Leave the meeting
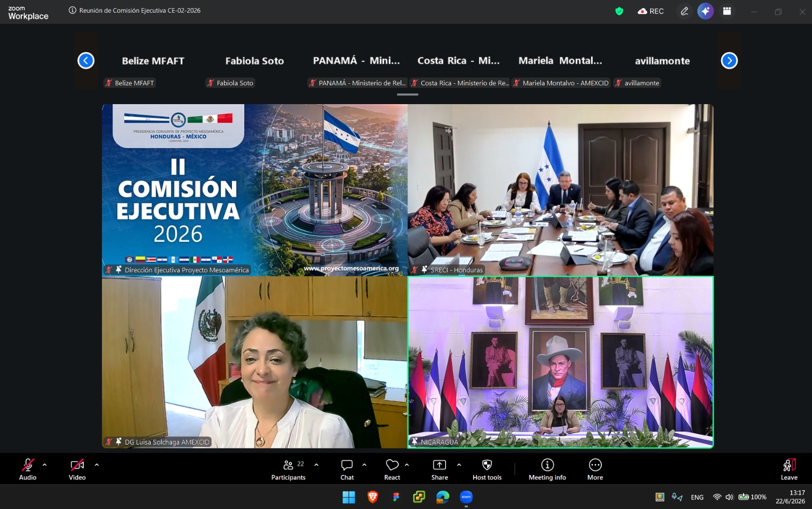Viewport: 812px width, 509px height. click(789, 469)
